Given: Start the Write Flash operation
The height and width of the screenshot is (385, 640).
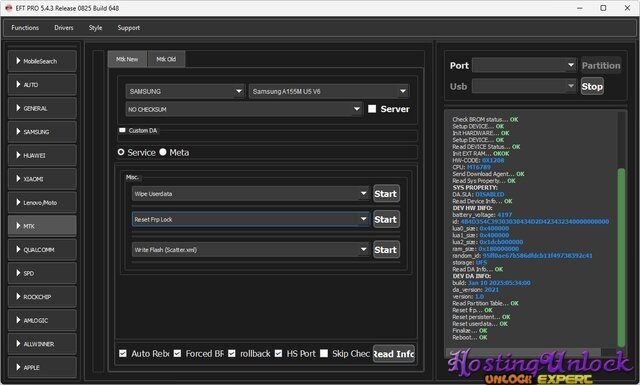Looking at the screenshot, I should point(386,249).
